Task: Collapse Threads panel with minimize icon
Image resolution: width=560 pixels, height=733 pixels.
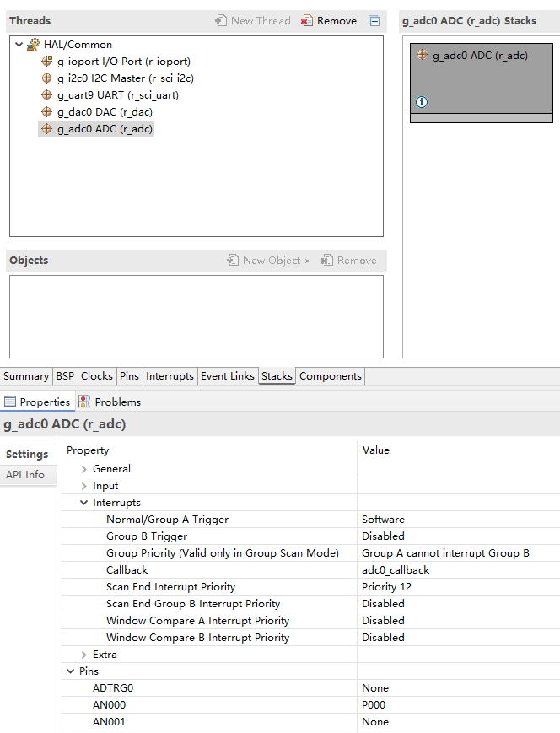Action: tap(374, 20)
